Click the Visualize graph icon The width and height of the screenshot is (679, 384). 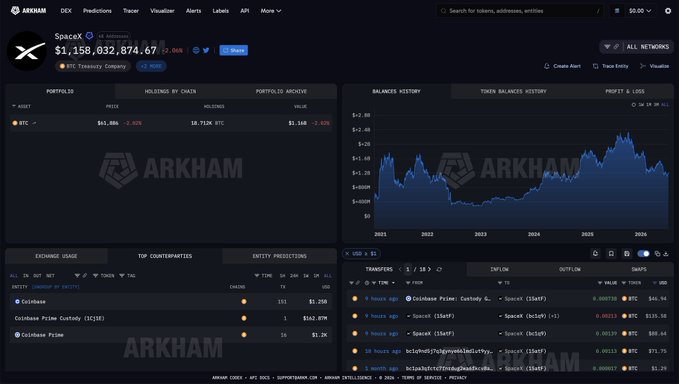(643, 66)
